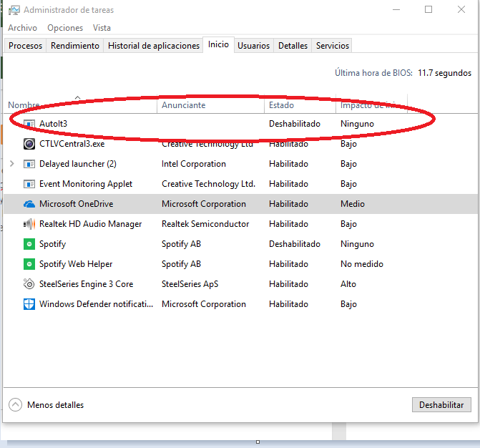
Task: Click SteelSeries ApS publisher cell
Action: click(190, 284)
